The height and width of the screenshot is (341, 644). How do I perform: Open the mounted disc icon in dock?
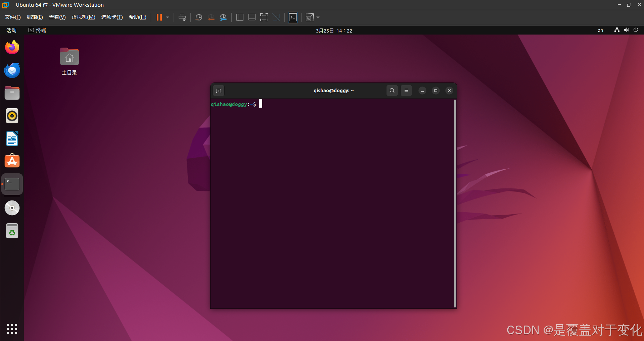coord(12,208)
